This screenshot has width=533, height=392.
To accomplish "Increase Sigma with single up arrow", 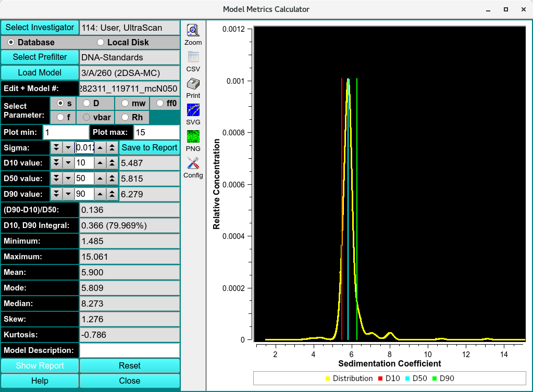I will [x=100, y=148].
